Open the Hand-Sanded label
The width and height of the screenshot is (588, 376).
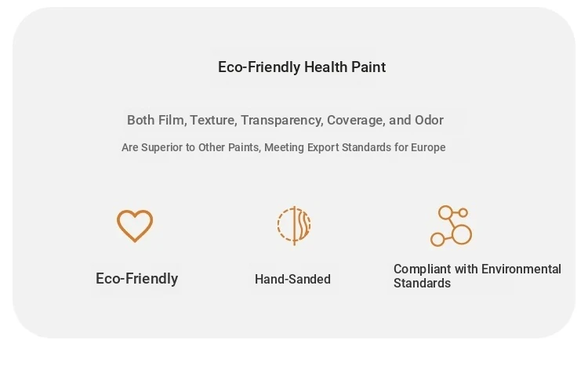[292, 280]
